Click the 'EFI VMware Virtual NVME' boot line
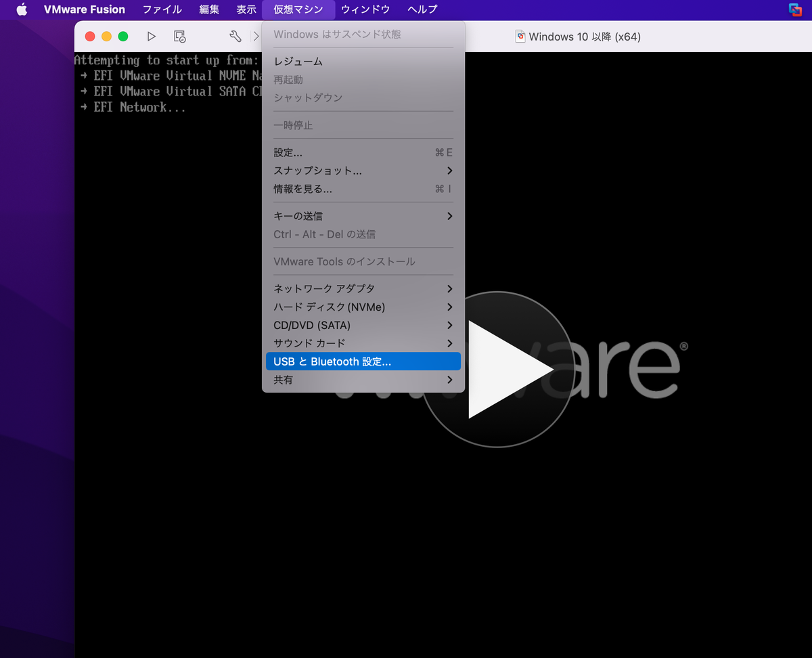 pos(171,76)
